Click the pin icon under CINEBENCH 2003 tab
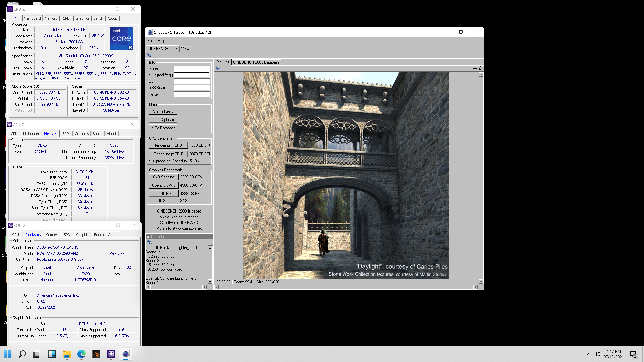Screen dimensions: 644x362 (x=149, y=55)
